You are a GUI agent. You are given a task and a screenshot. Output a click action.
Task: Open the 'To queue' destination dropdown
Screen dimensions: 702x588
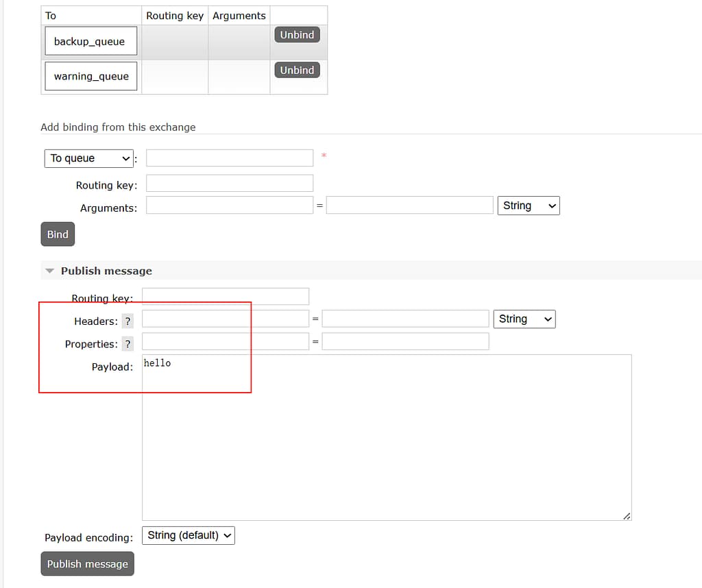pyautogui.click(x=89, y=158)
